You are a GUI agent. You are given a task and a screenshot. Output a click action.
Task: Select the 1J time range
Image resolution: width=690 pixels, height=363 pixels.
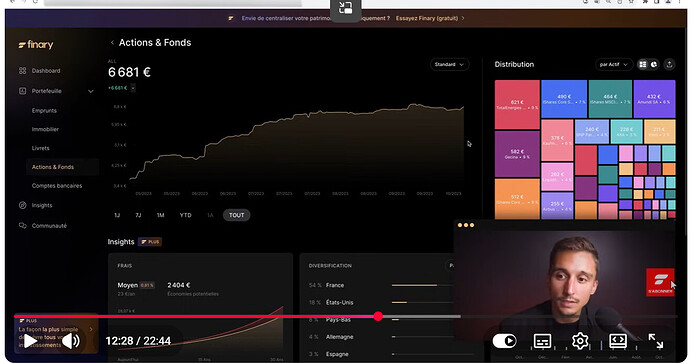click(x=117, y=215)
